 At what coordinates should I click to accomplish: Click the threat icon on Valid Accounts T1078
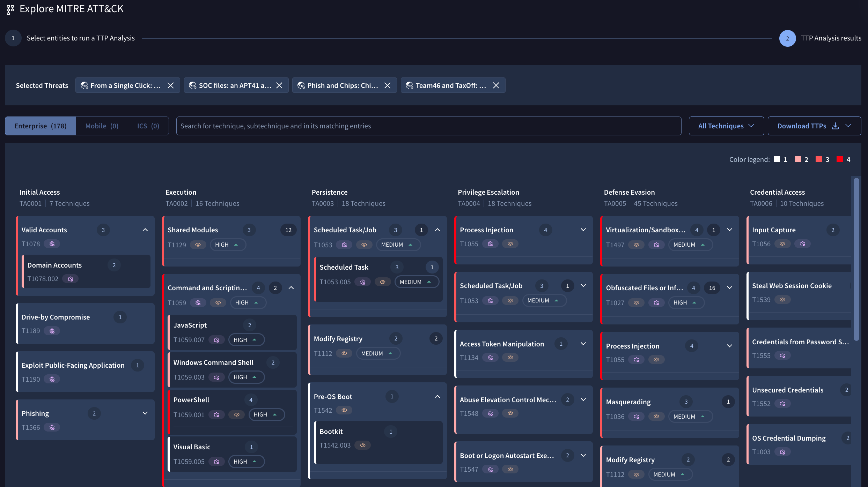52,244
